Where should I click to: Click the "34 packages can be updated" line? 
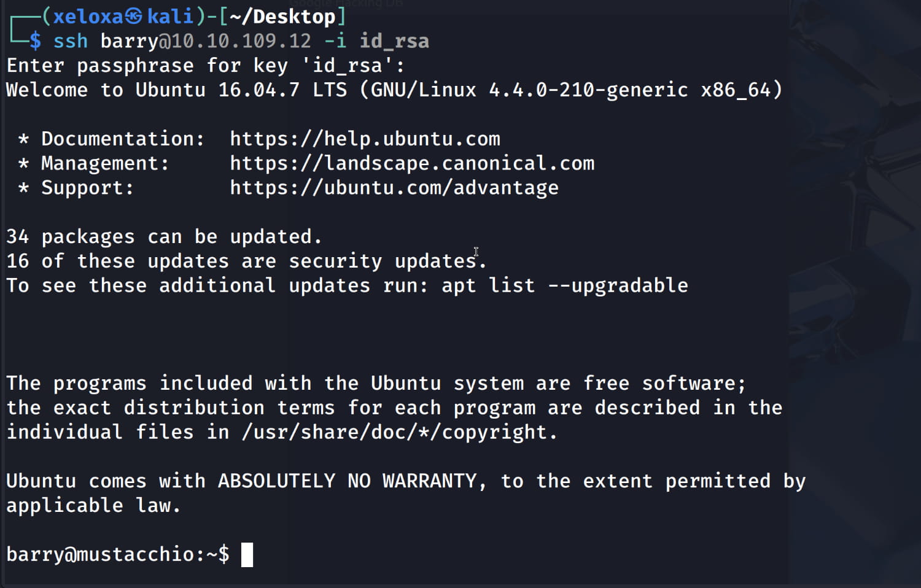point(164,237)
